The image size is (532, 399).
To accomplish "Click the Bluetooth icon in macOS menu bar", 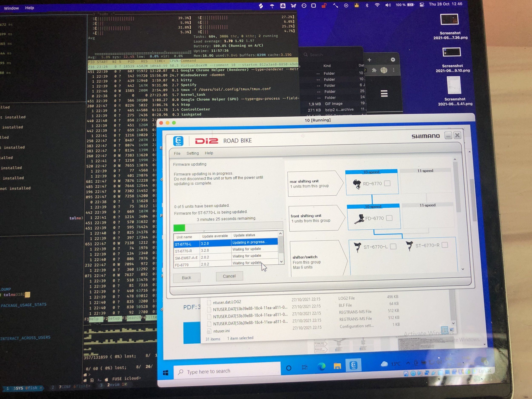I will (x=367, y=5).
